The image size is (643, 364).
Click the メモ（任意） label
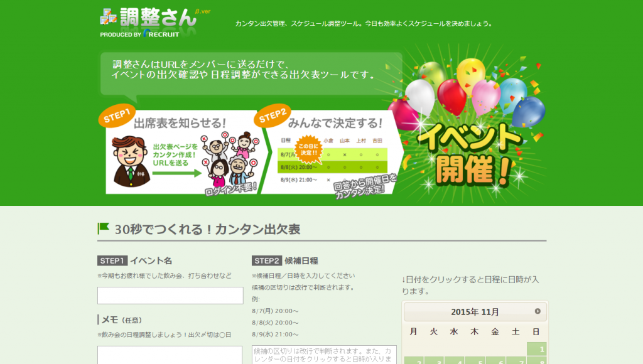coord(121,319)
